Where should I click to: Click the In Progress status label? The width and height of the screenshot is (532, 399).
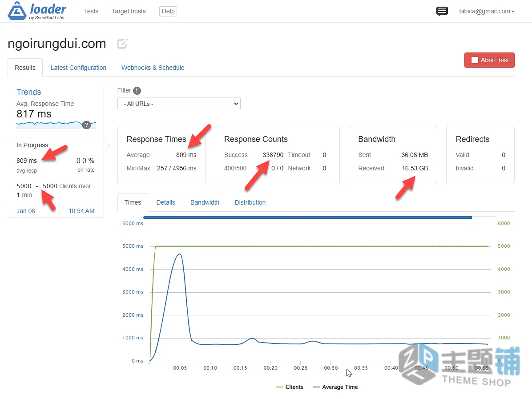click(x=32, y=145)
